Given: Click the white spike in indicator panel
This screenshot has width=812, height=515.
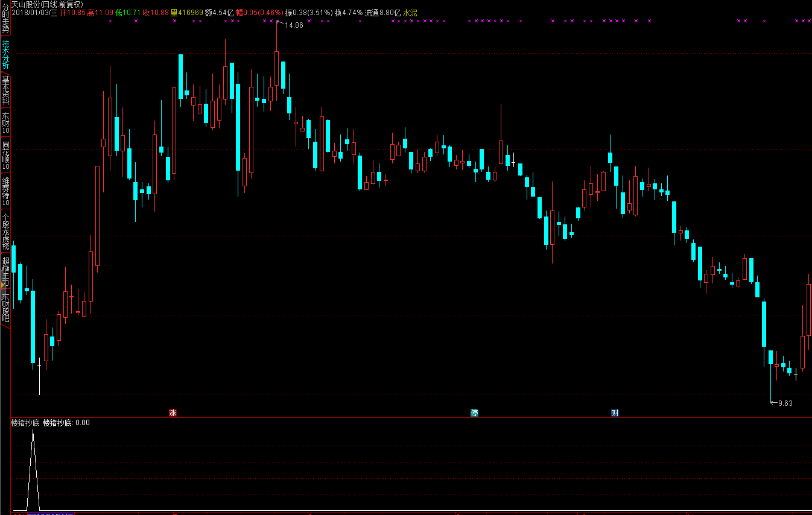Looking at the screenshot, I should point(33,470).
